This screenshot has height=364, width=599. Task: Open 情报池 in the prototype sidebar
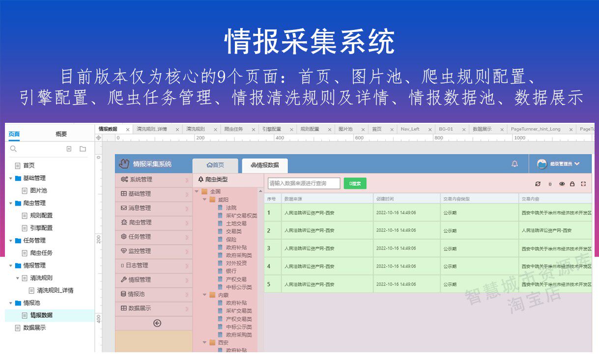pos(153,294)
